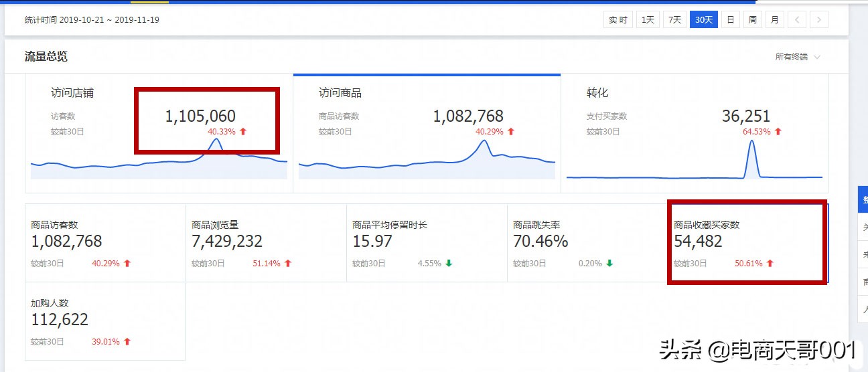
Task: Select the 1天 time range button
Action: coord(648,19)
